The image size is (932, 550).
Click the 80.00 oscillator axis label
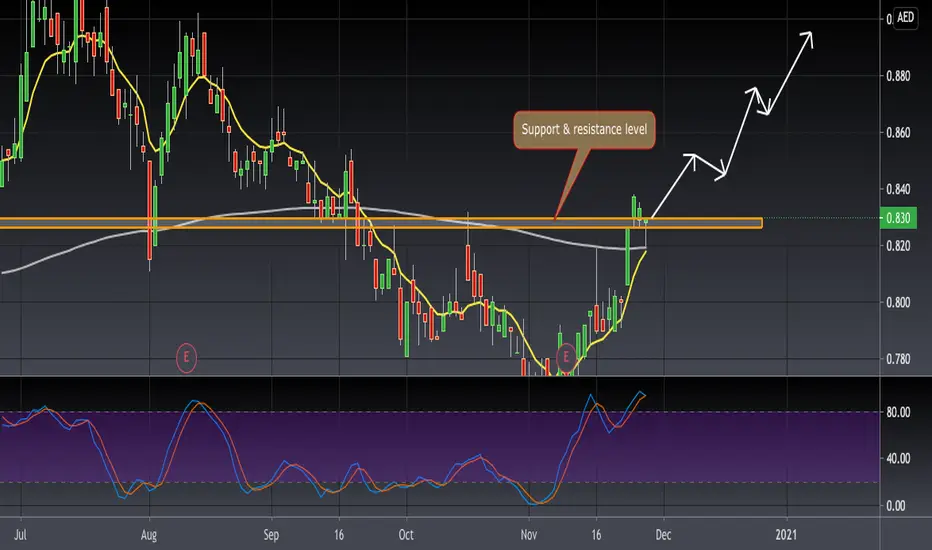898,412
